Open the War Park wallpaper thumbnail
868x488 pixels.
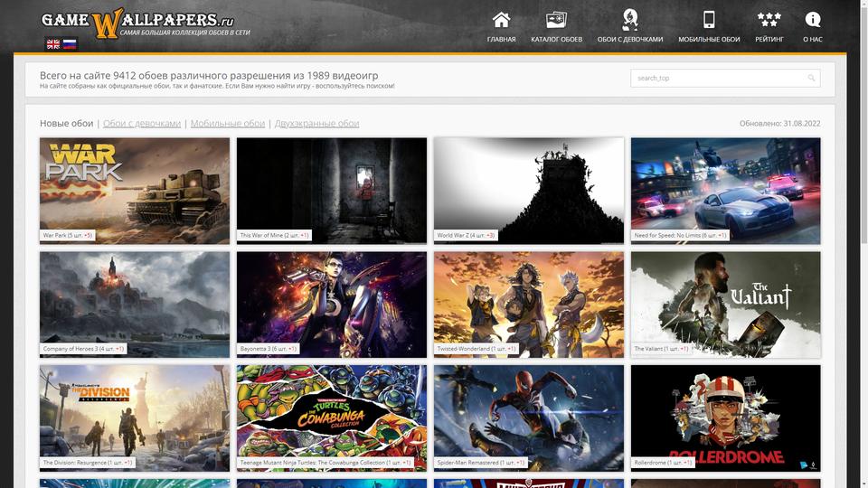pyautogui.click(x=135, y=191)
